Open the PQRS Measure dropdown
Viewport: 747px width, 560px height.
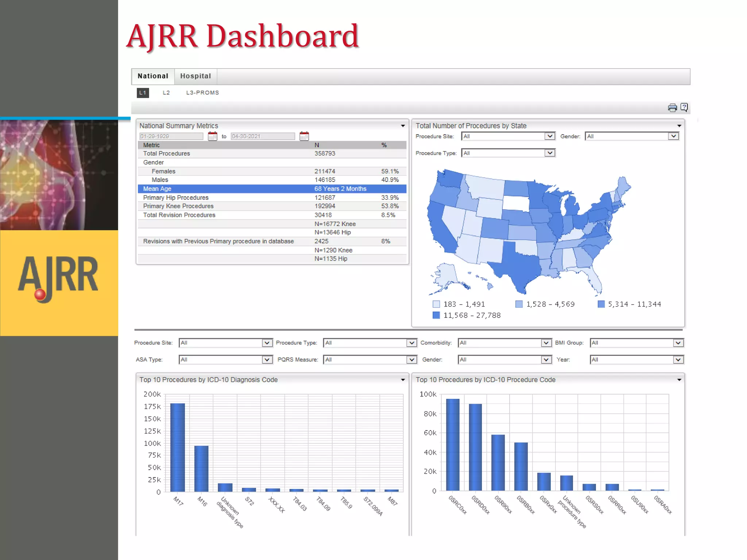(370, 359)
